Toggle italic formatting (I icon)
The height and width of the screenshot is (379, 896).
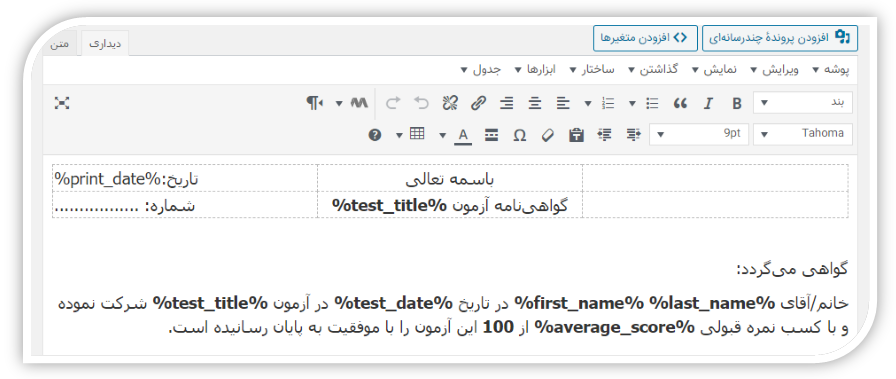(708, 103)
